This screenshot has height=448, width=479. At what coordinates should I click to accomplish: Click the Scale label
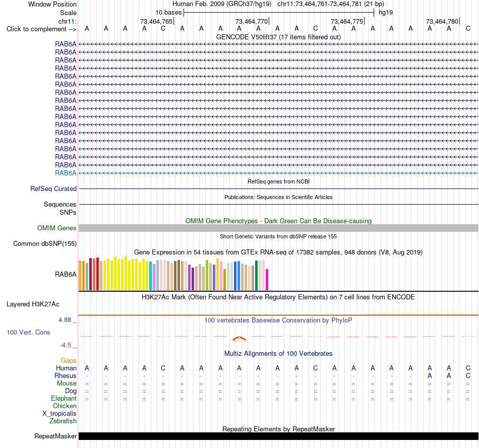[68, 13]
